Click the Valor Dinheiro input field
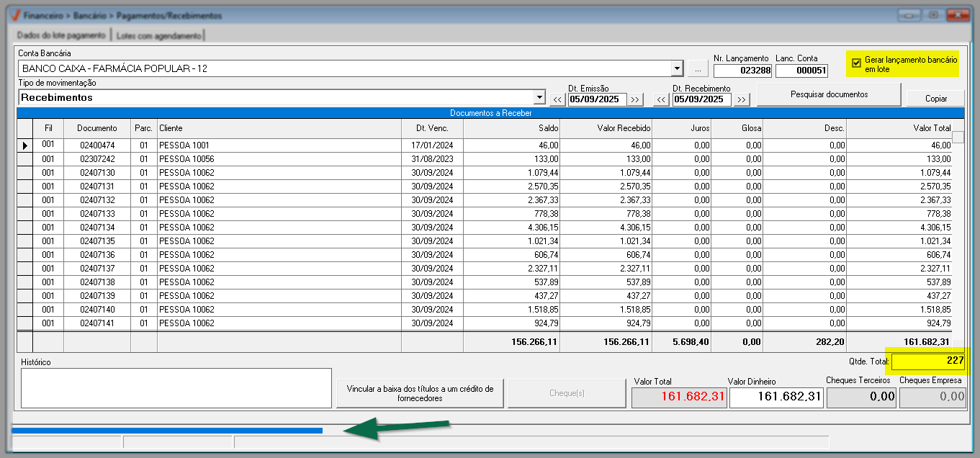Image resolution: width=980 pixels, height=458 pixels. [776, 397]
